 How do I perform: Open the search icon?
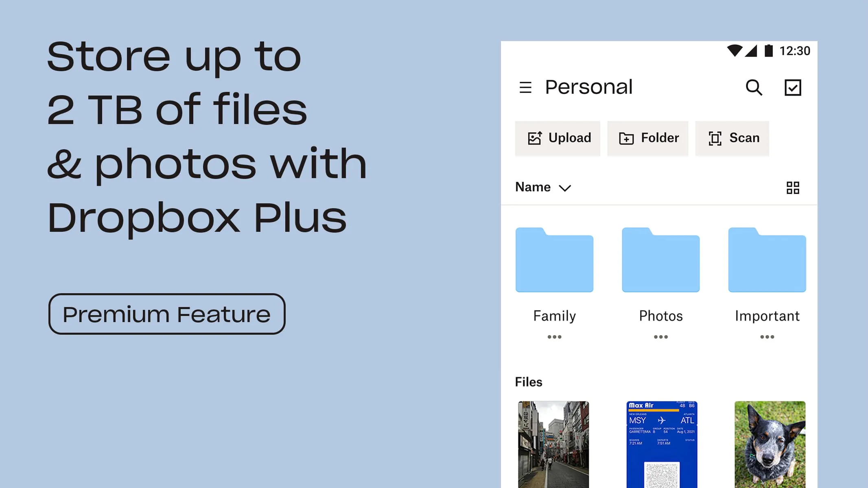tap(754, 87)
